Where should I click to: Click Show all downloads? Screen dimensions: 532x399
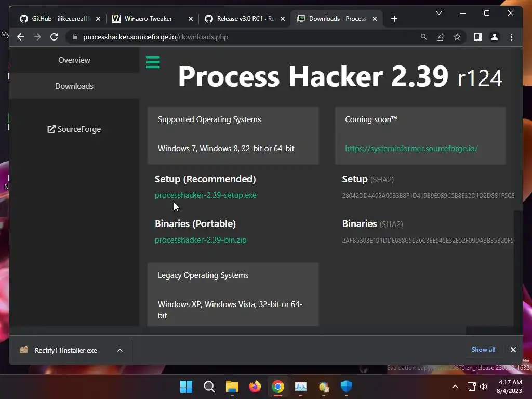pyautogui.click(x=483, y=350)
